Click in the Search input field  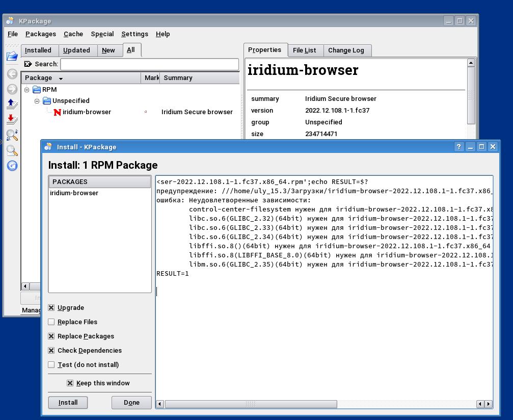[x=149, y=64]
